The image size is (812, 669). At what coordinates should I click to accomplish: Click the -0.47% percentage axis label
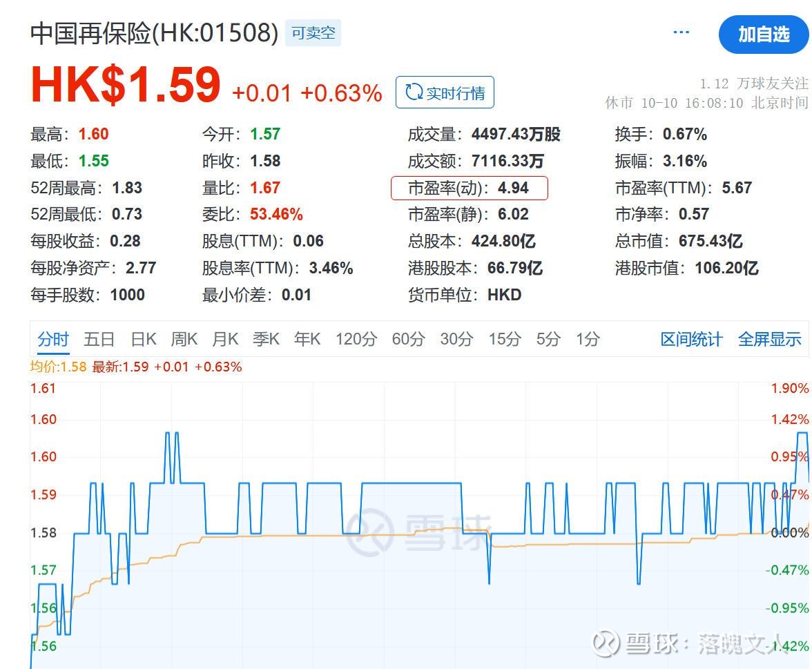pyautogui.click(x=787, y=570)
